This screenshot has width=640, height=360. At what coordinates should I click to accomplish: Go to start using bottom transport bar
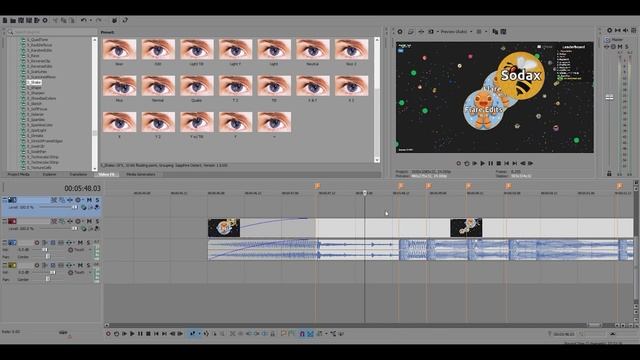[156, 334]
